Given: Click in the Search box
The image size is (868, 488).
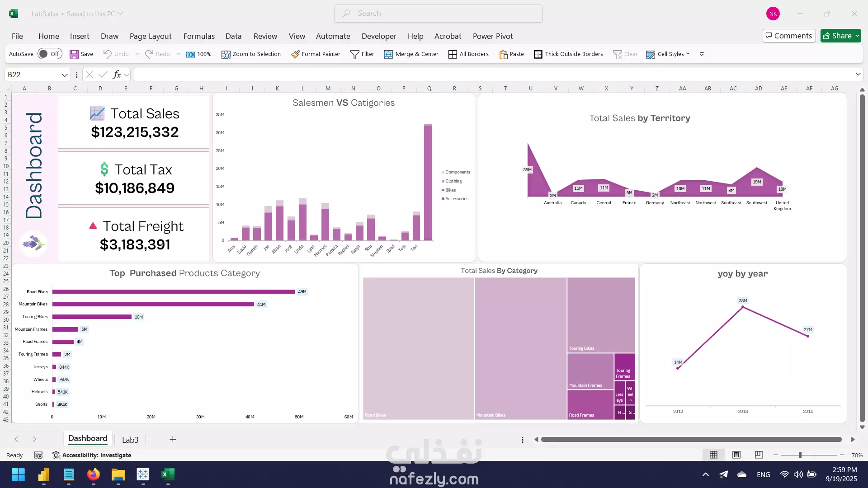Looking at the screenshot, I should tap(439, 14).
